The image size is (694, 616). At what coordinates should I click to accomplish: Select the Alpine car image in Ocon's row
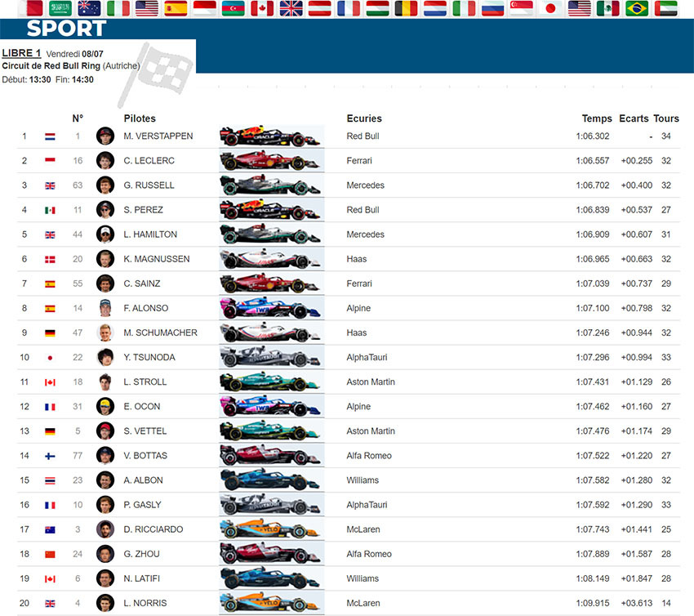click(x=271, y=407)
